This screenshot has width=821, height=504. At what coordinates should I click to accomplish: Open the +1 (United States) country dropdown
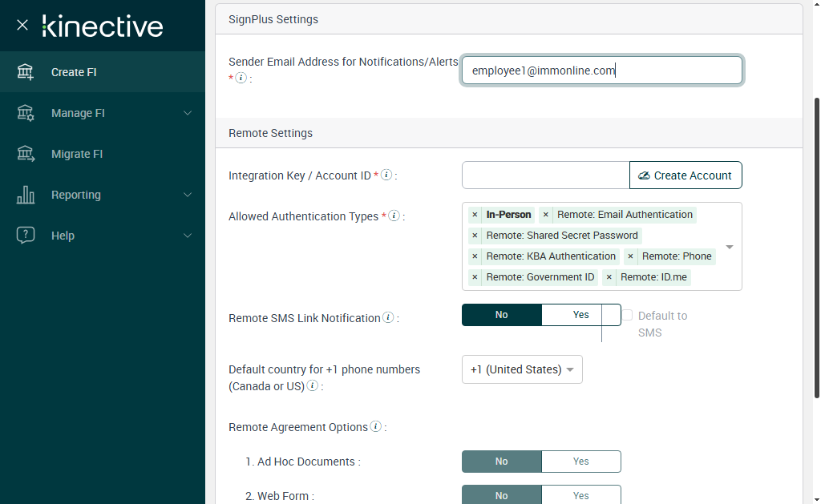pos(522,369)
